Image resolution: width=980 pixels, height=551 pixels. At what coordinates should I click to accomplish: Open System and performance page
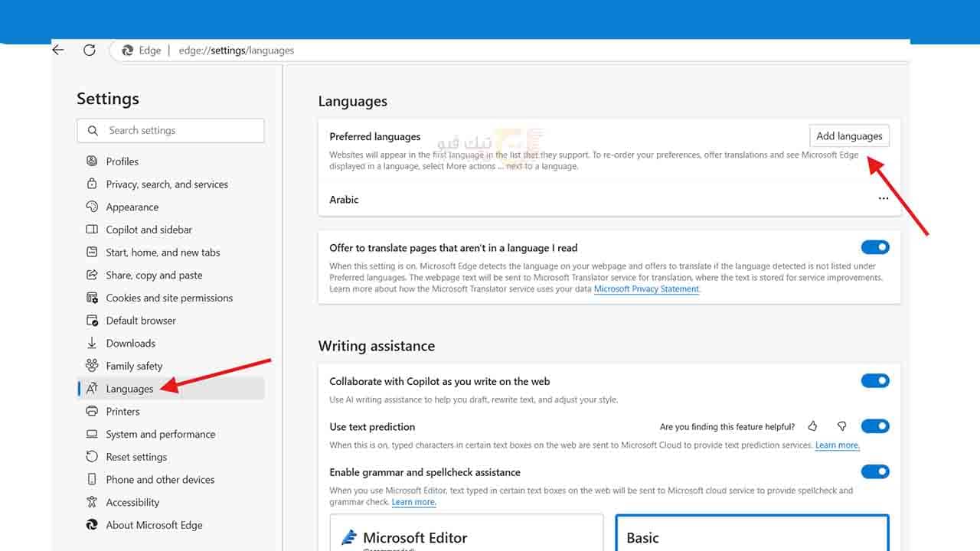coord(161,434)
